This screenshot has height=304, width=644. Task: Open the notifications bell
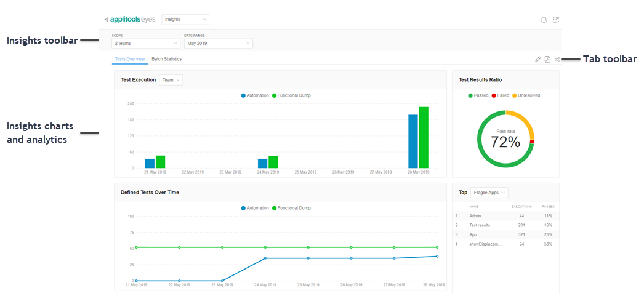pyautogui.click(x=544, y=20)
